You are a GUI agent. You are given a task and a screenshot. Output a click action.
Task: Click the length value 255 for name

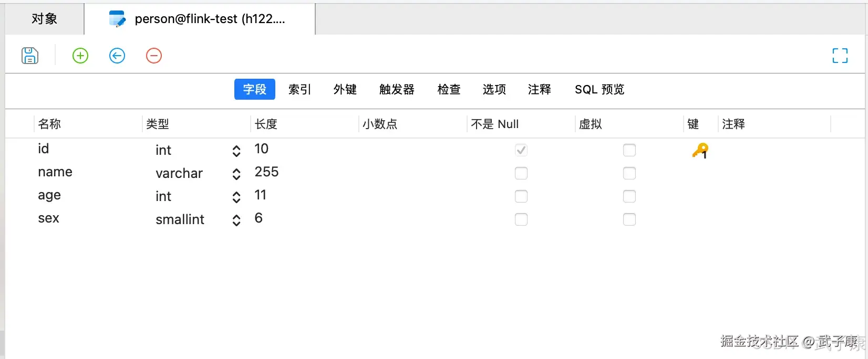tap(266, 172)
